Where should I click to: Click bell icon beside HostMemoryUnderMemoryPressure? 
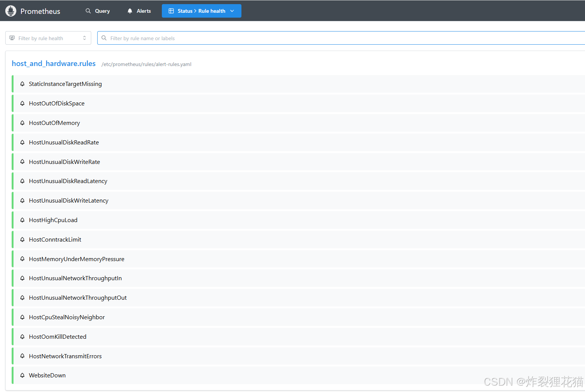[23, 259]
